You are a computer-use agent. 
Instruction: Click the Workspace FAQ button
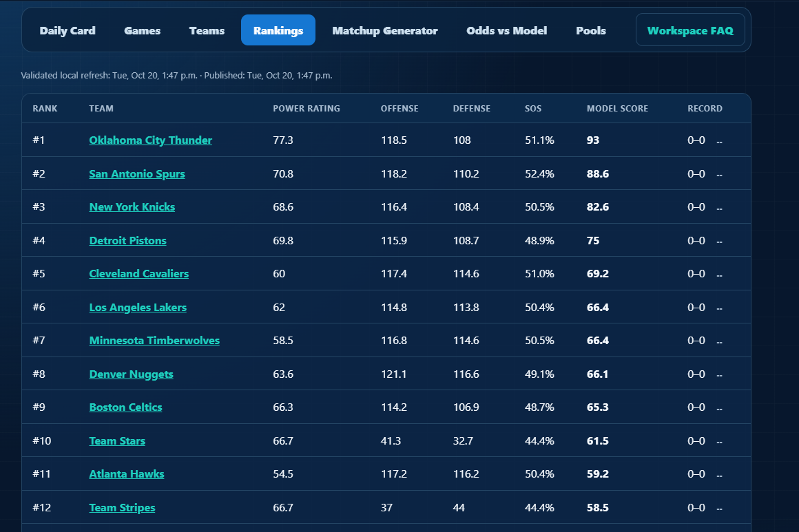tap(690, 30)
